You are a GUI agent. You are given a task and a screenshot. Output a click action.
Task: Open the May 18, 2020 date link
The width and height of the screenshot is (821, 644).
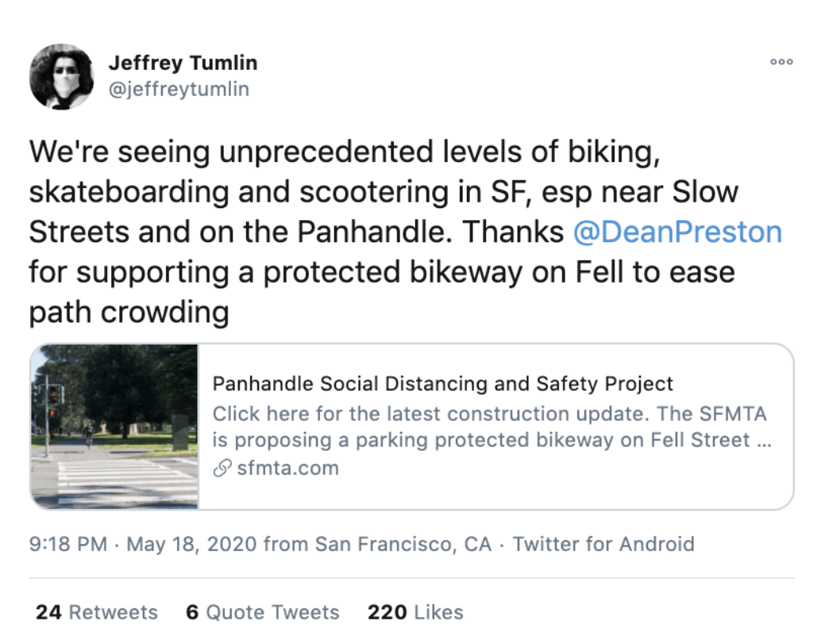click(191, 544)
